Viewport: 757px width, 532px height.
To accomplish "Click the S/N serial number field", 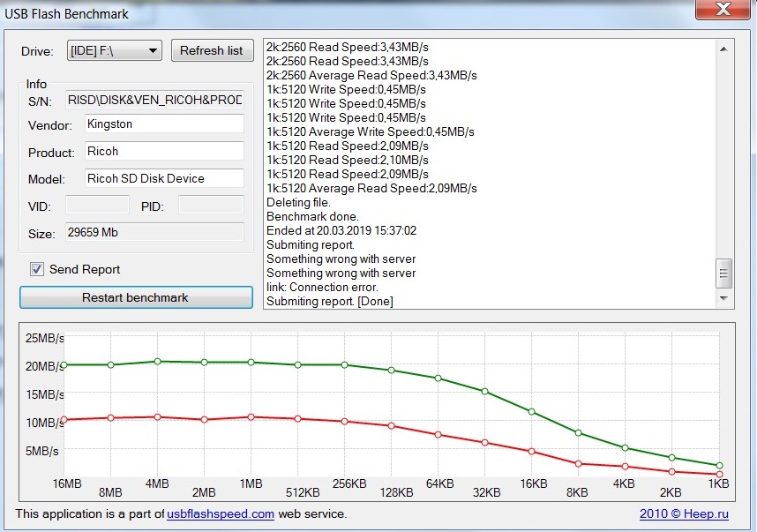I will [x=154, y=101].
